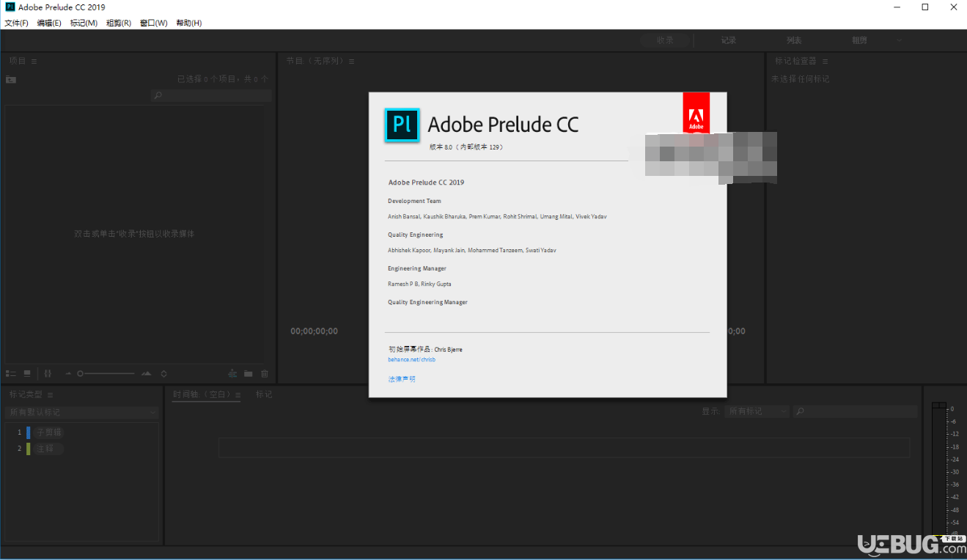The height and width of the screenshot is (560, 967).
Task: Open the 编辑(E) menu
Action: (x=49, y=23)
